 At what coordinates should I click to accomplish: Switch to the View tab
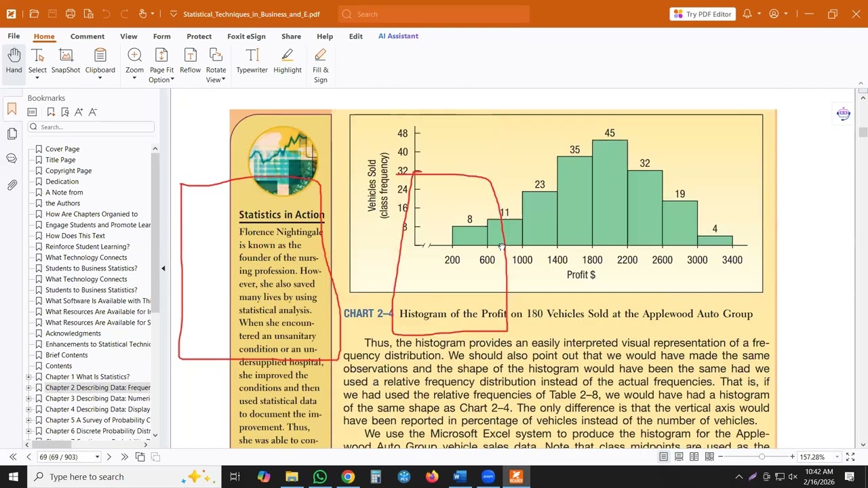tap(129, 36)
